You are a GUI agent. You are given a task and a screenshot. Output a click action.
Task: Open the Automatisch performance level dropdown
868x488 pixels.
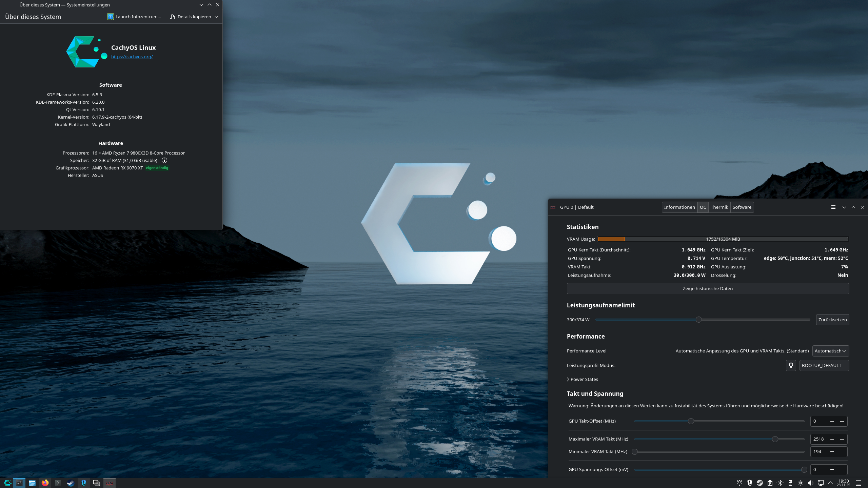(830, 351)
